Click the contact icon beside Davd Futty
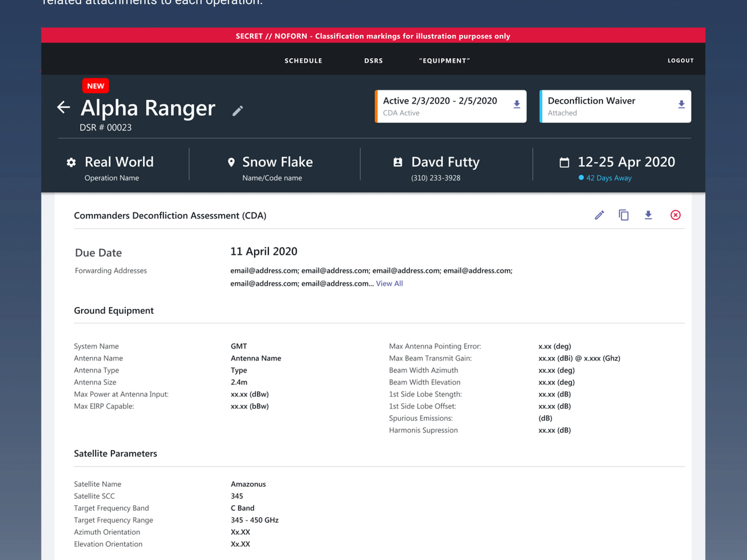The height and width of the screenshot is (560, 747). (398, 162)
